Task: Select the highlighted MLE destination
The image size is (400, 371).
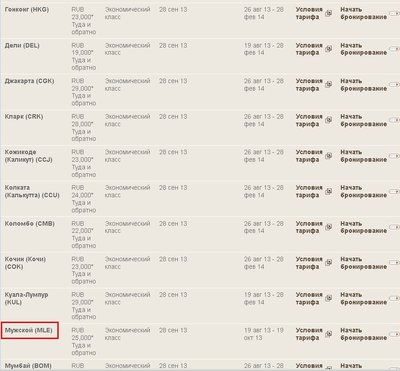Action: coord(29,330)
